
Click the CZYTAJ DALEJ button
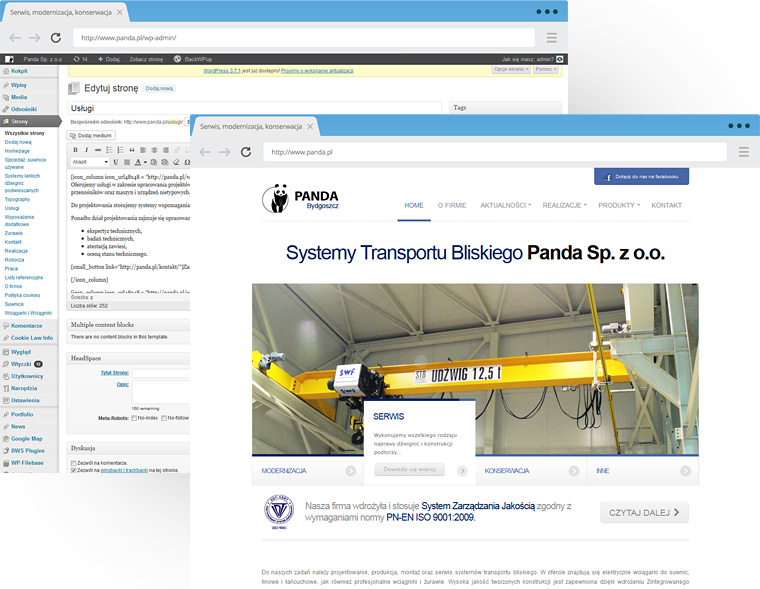[644, 513]
